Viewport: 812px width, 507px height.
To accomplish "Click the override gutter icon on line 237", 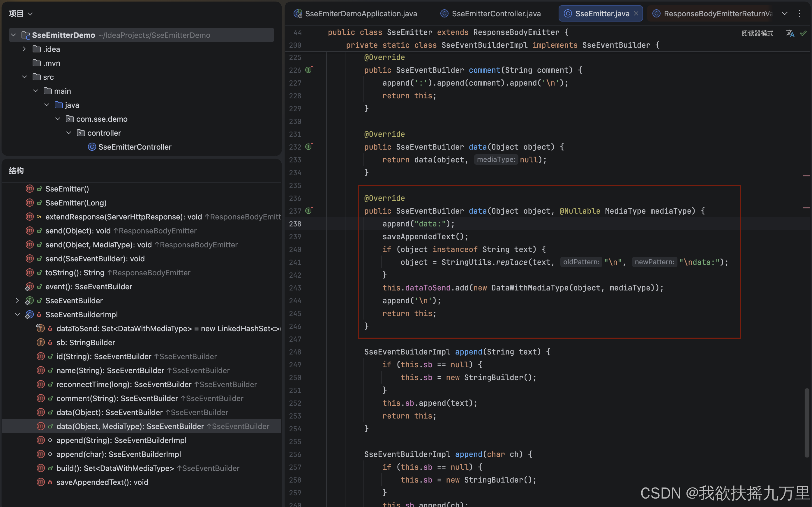I will [309, 211].
